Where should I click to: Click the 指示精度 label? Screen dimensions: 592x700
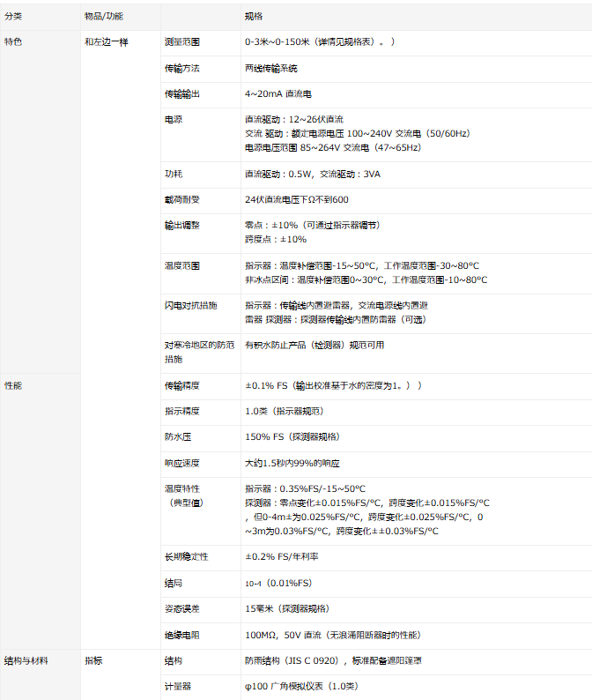pos(182,411)
